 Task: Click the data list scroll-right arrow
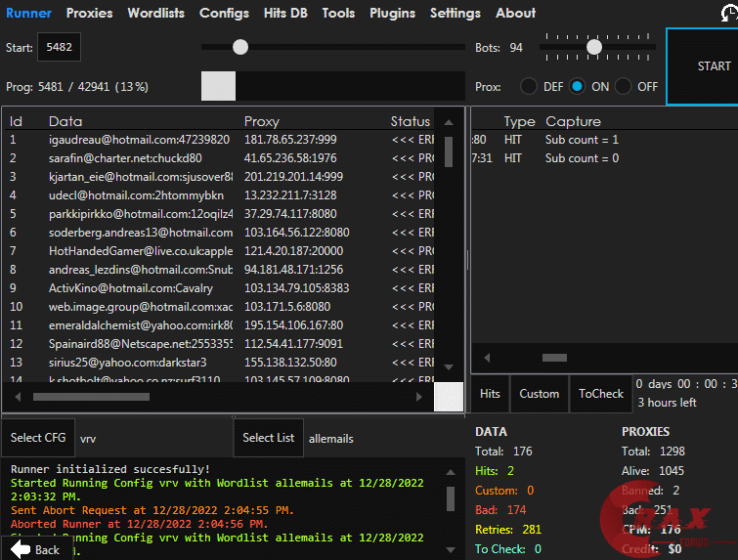417,397
